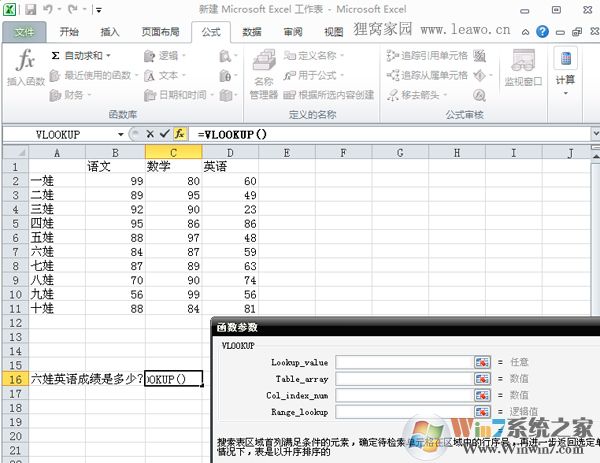The height and width of the screenshot is (463, 600).
Task: Switch to the Page Layout (页面布局) tab
Action: [x=160, y=32]
